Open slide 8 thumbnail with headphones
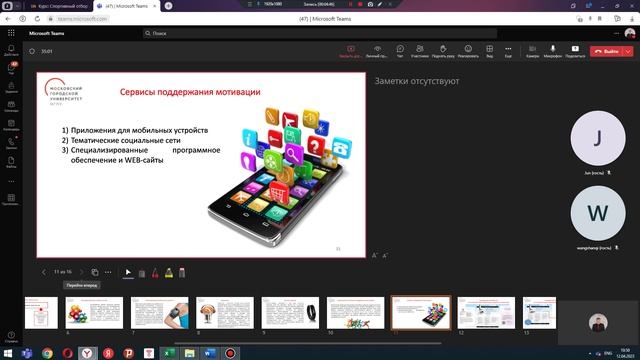This screenshot has width=640, height=360. click(x=225, y=313)
